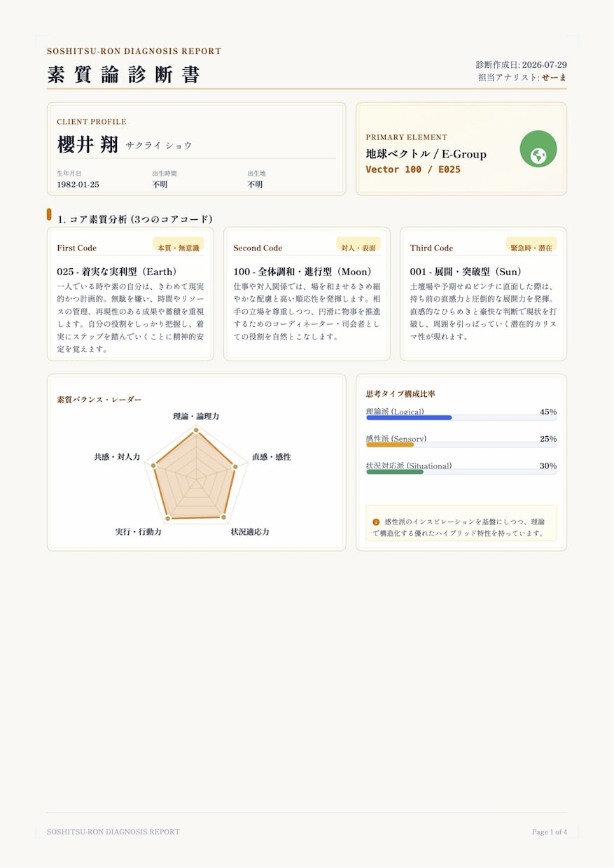614x868 pixels.
Task: Click the client name 櫻井 翔
Action: point(88,145)
